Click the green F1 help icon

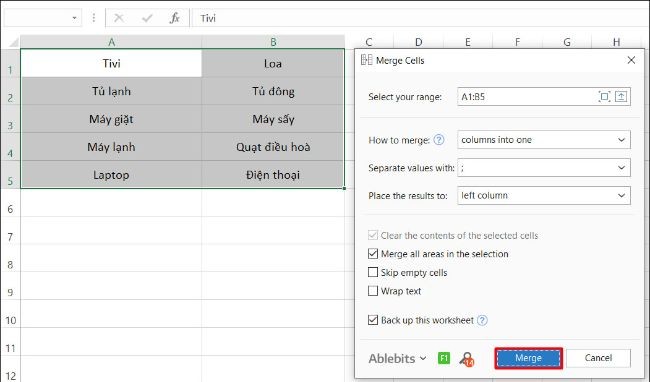point(444,358)
